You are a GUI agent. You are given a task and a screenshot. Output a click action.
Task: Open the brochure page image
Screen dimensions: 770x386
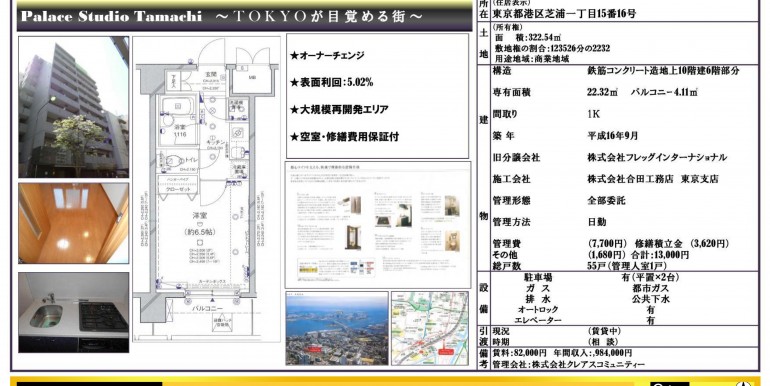378,225
